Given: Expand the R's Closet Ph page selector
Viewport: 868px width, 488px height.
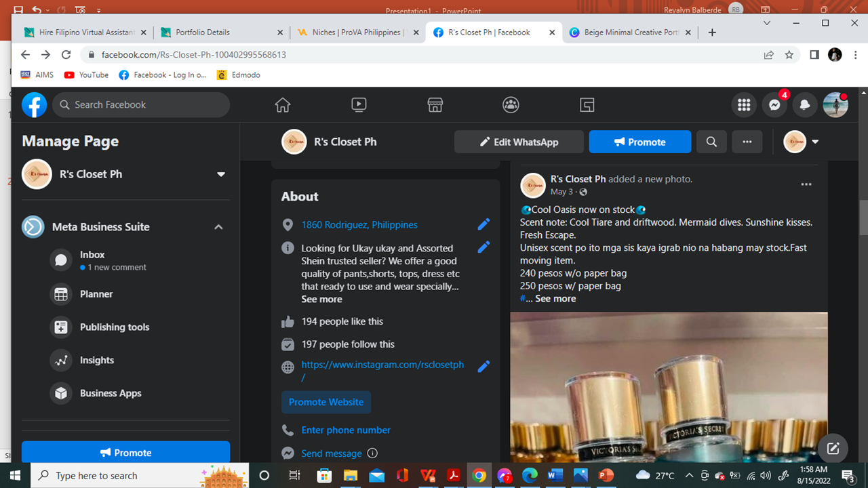Looking at the screenshot, I should (x=220, y=174).
